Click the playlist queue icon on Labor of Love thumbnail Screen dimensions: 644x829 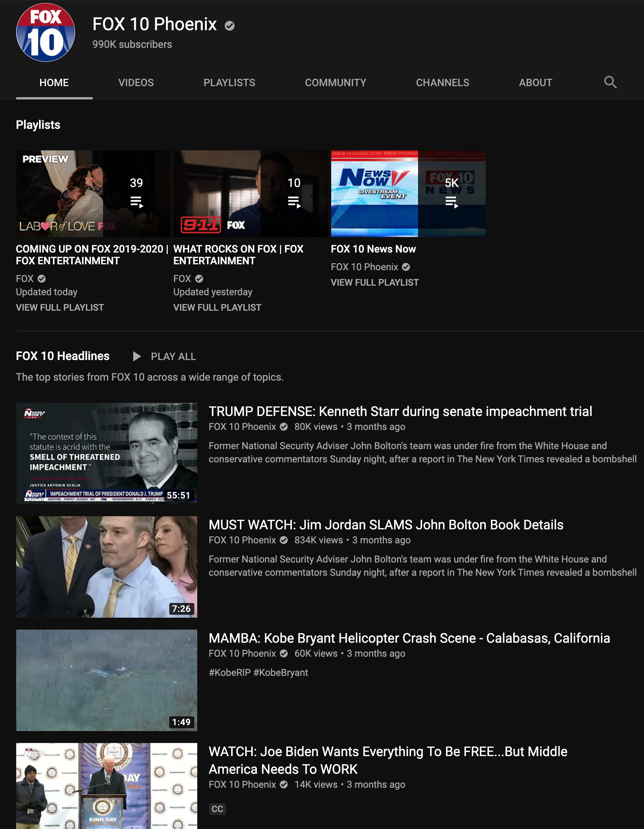click(137, 202)
